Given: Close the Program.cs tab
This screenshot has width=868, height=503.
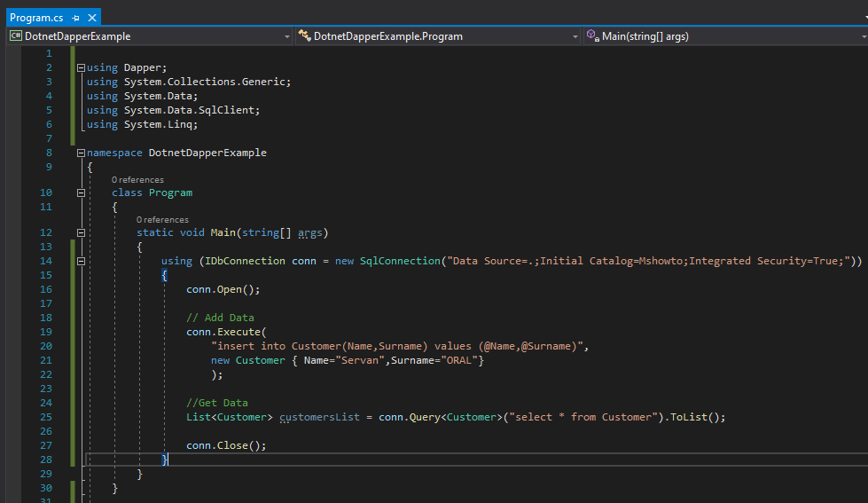Looking at the screenshot, I should (92, 18).
